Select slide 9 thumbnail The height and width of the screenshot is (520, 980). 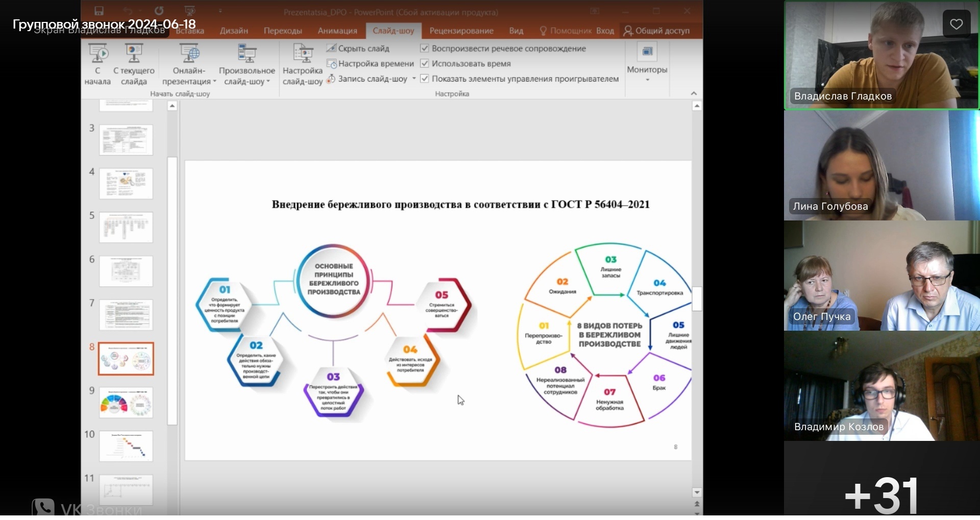126,403
